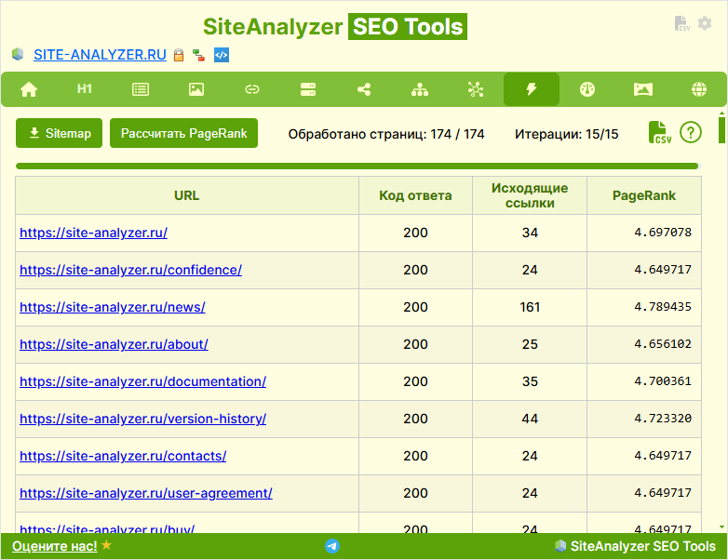This screenshot has height=560, width=728.
Task: Open the /contacts/ URL link
Action: tap(123, 456)
